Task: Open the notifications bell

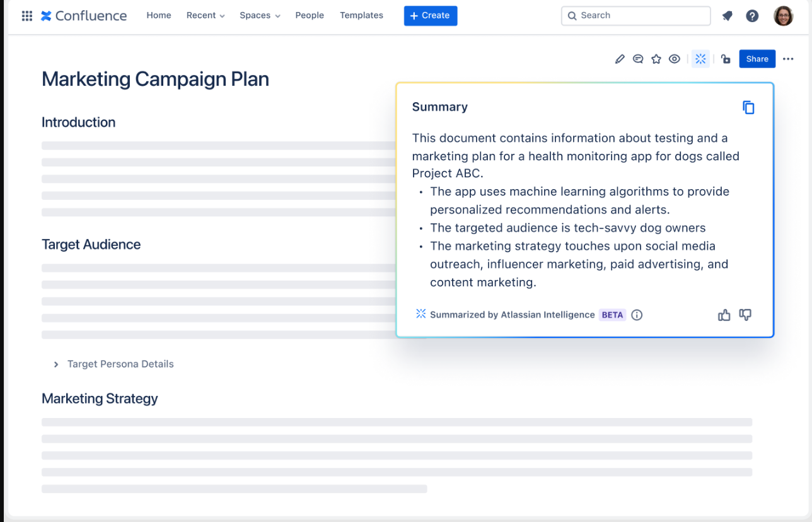Action: [x=728, y=16]
